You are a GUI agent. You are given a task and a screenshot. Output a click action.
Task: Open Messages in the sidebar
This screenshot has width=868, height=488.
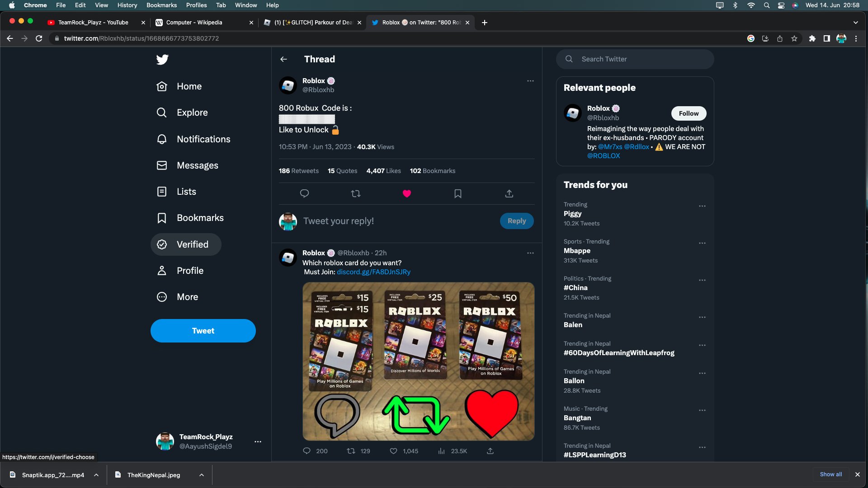(x=187, y=165)
